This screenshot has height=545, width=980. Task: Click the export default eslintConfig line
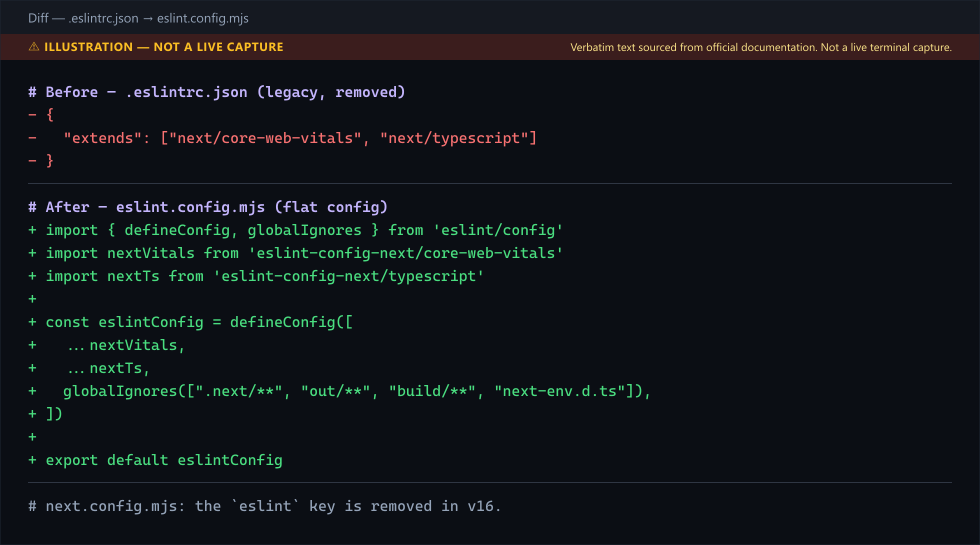coord(156,461)
